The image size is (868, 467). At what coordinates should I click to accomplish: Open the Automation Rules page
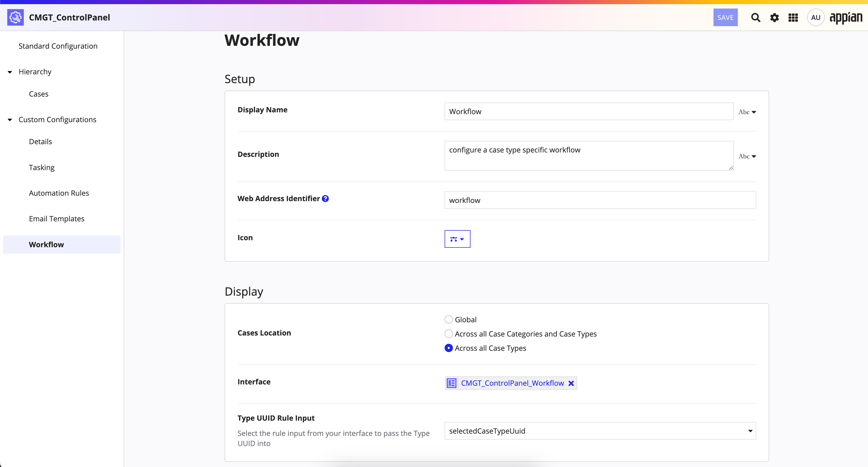[x=59, y=193]
